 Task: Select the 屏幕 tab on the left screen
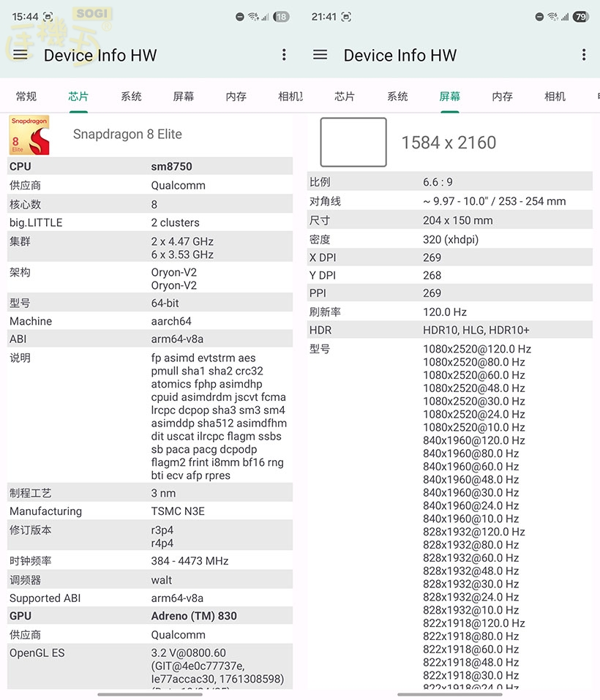pos(183,97)
